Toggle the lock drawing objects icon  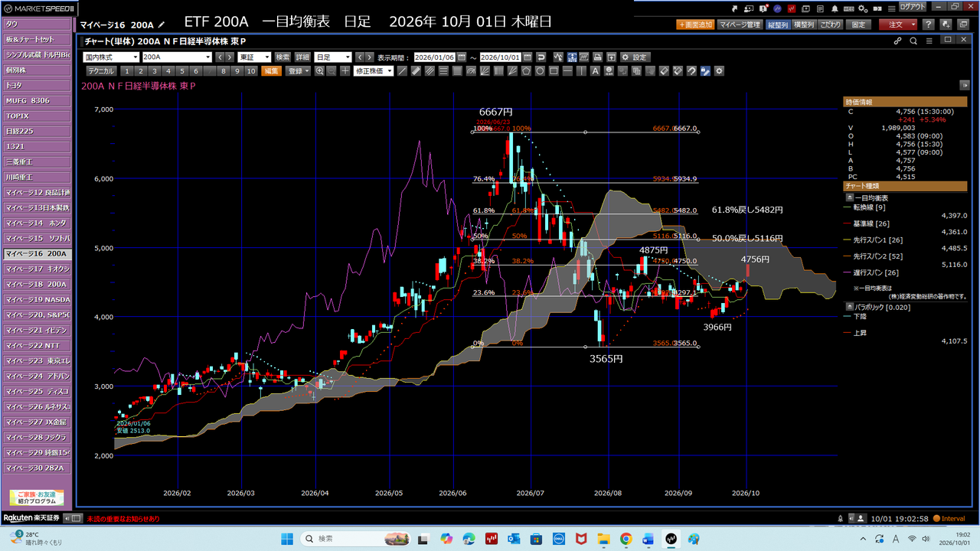(x=705, y=71)
